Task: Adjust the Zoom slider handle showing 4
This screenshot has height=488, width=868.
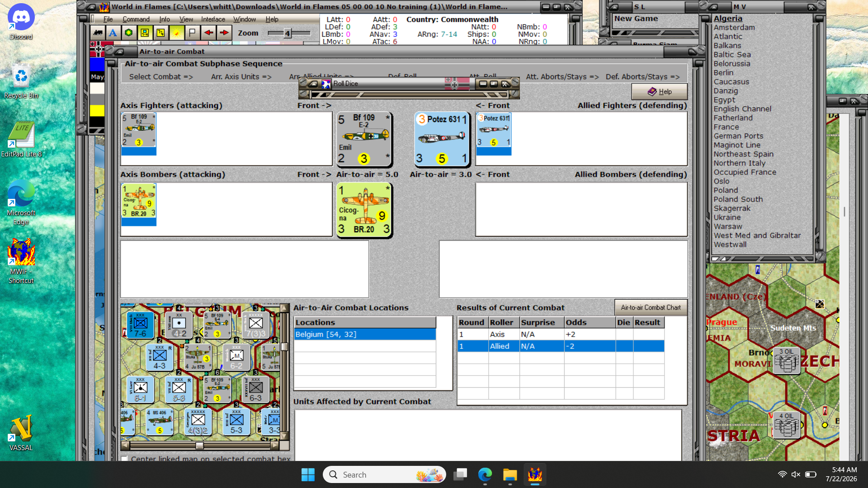Action: click(x=287, y=33)
